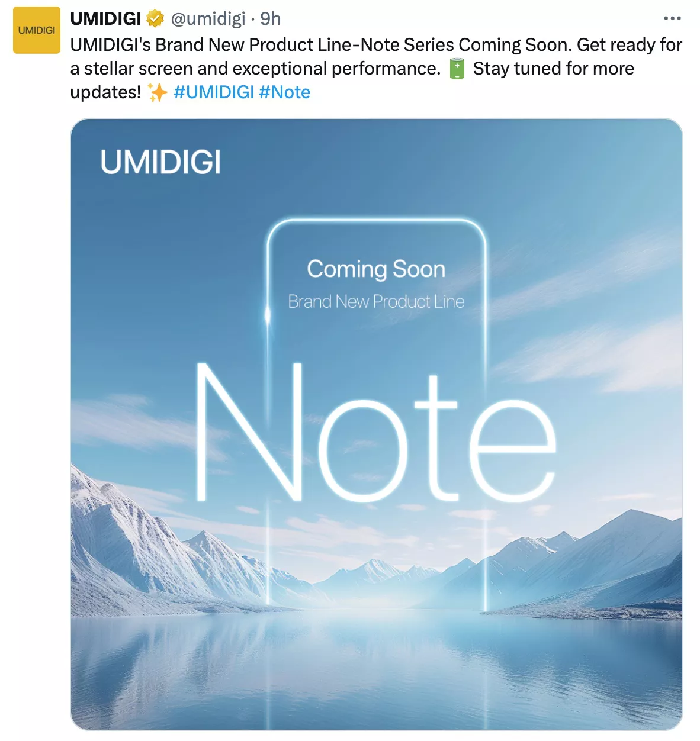Open the yellow UMIDIGI profile avatar
The image size is (700, 741).
tap(37, 30)
